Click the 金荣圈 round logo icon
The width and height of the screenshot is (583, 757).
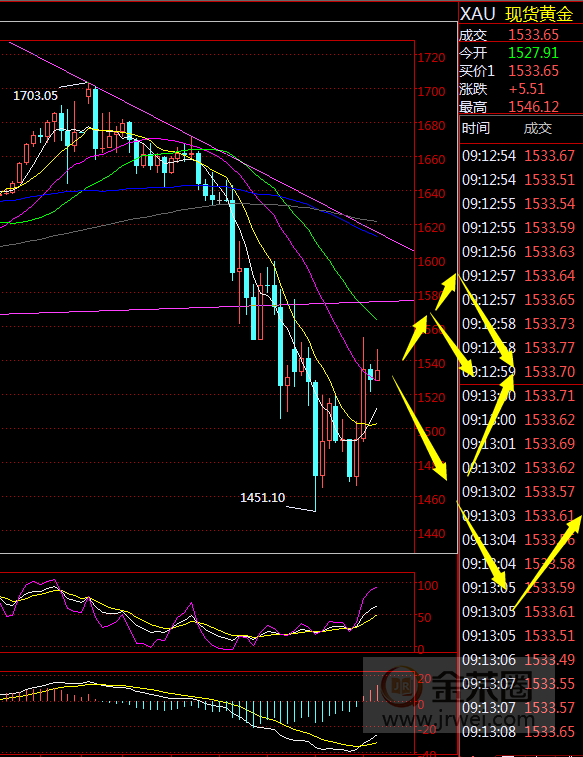coord(401,685)
